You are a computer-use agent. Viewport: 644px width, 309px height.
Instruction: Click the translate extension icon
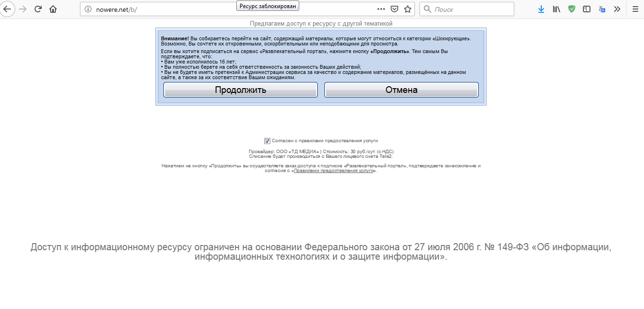click(602, 9)
